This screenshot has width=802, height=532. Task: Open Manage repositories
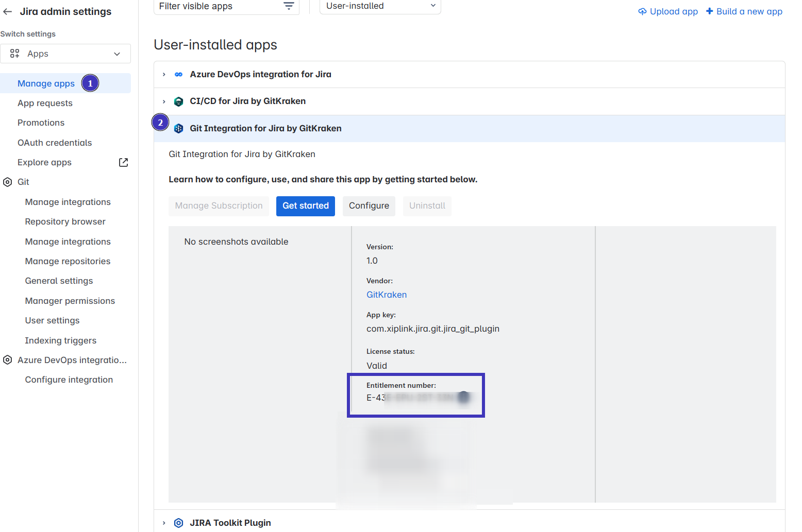[x=68, y=261]
